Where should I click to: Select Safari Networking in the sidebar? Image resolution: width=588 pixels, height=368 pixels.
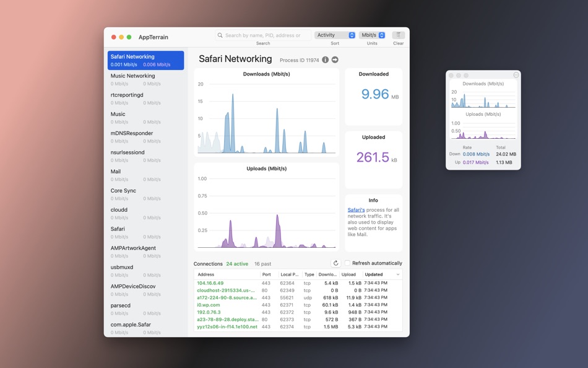click(146, 61)
